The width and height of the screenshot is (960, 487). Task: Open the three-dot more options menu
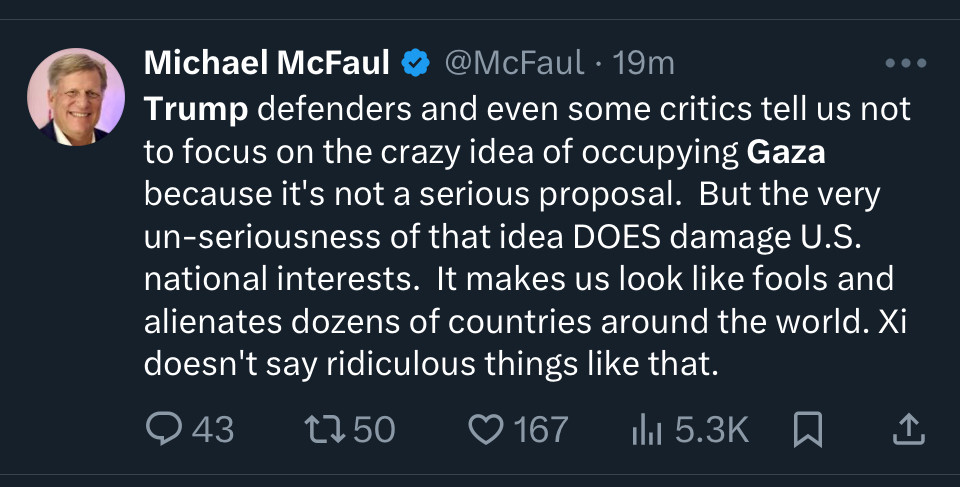point(906,62)
